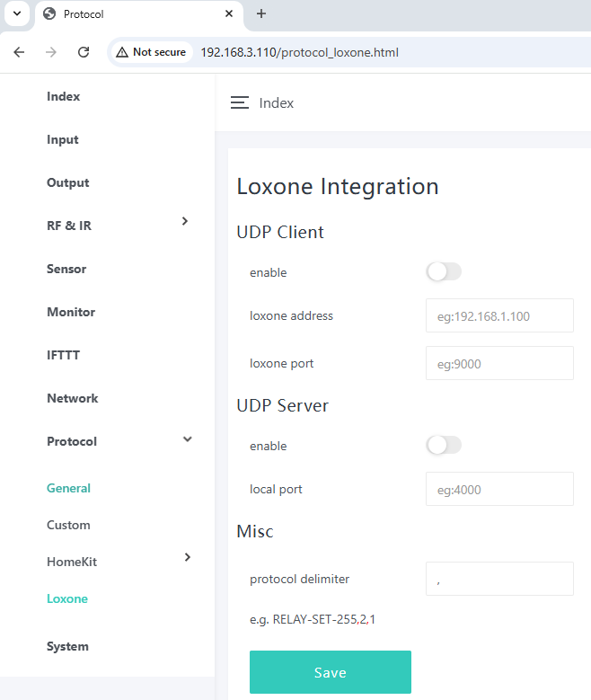The image size is (591, 700).
Task: Open a new browser tab with plus icon
Action: [x=261, y=13]
